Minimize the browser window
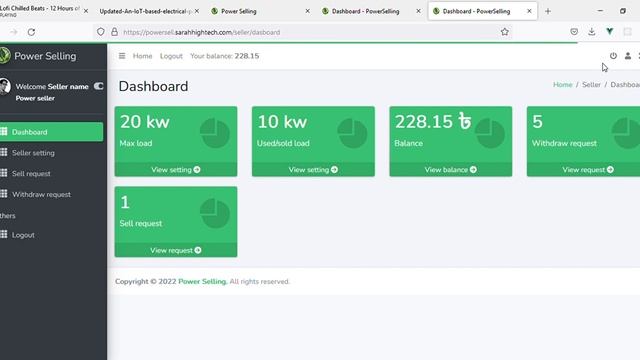Image resolution: width=640 pixels, height=360 pixels. (x=600, y=11)
